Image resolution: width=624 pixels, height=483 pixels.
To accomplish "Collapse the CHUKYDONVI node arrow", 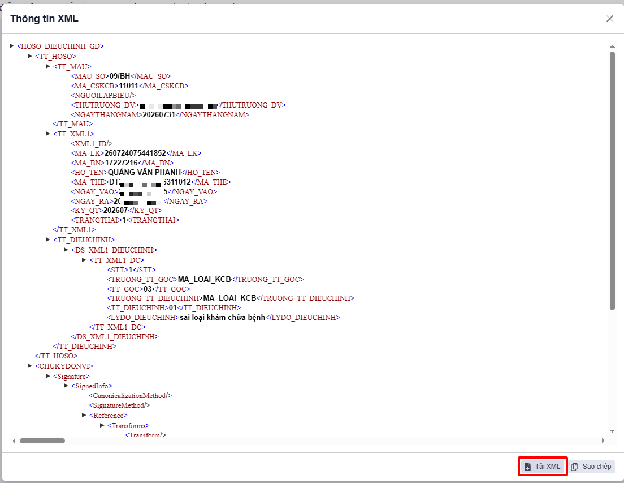I will tap(30, 366).
